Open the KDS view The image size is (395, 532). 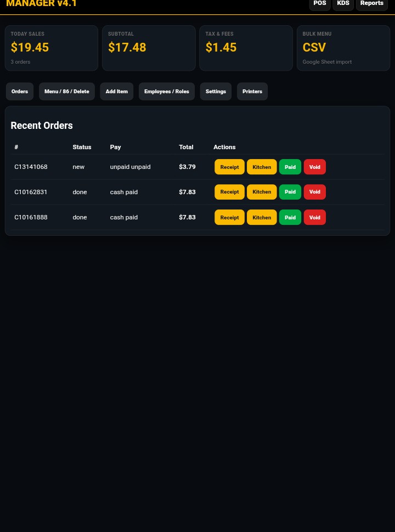343,3
